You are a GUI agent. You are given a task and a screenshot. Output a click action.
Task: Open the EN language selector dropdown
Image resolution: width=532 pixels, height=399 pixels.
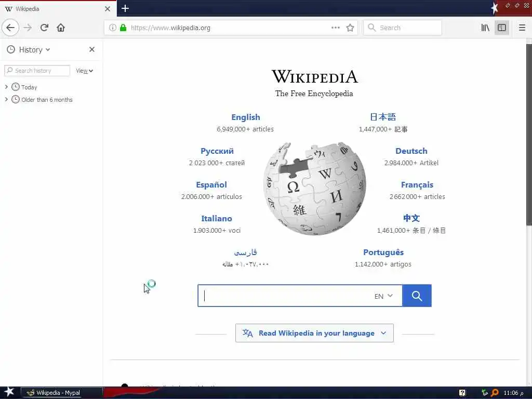click(384, 296)
